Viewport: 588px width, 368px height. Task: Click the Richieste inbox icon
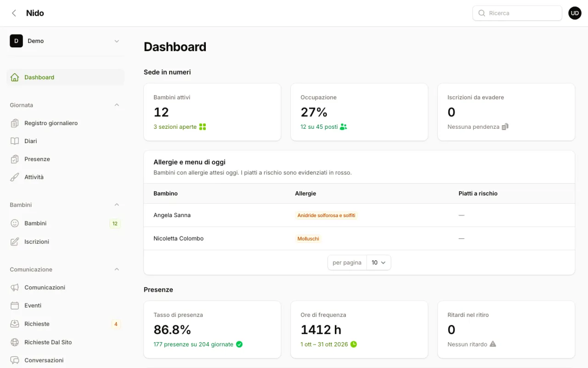point(15,324)
